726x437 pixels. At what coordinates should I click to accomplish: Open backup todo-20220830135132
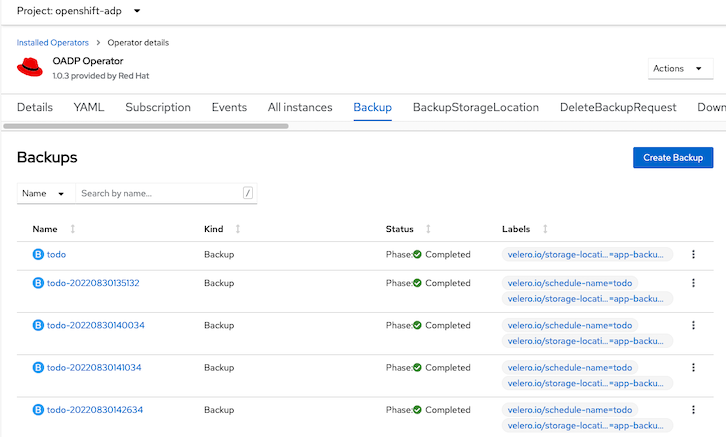pos(93,283)
